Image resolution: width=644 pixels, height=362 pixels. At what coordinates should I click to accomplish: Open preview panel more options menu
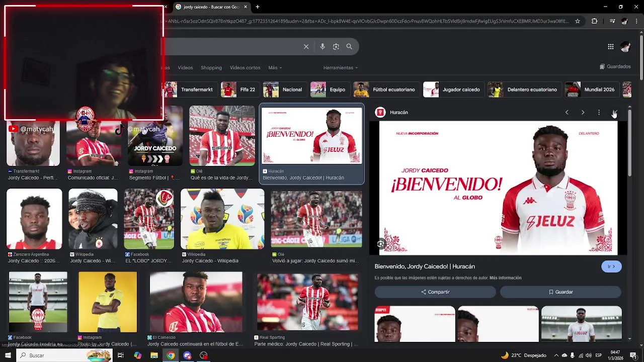[599, 112]
